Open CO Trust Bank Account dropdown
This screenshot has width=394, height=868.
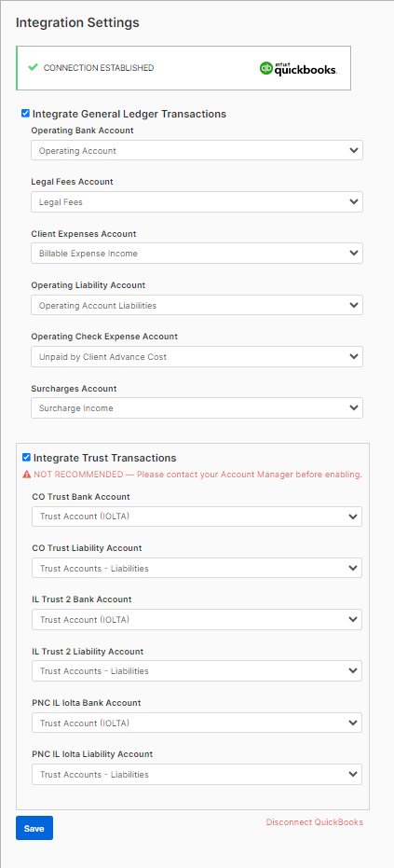pos(197,517)
